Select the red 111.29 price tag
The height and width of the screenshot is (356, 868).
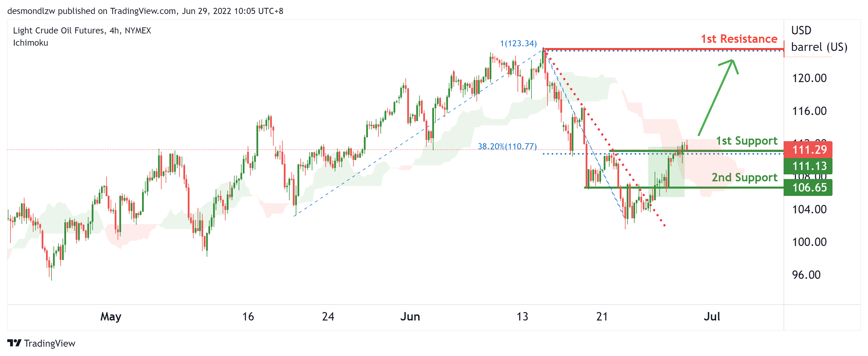[x=808, y=149]
